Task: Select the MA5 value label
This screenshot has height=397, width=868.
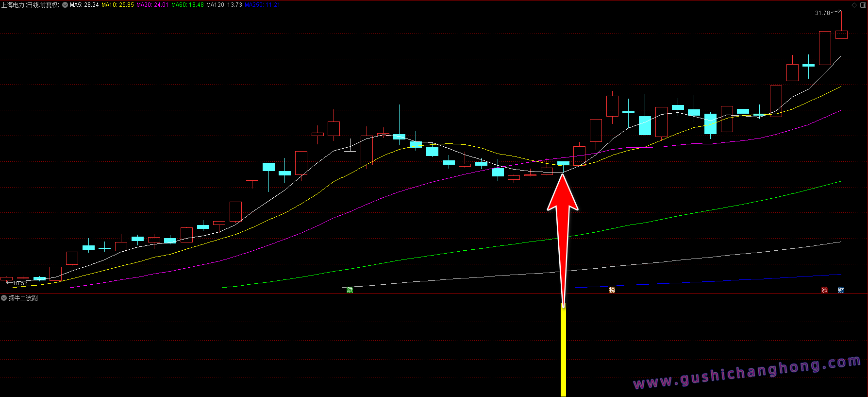Action: tap(84, 5)
